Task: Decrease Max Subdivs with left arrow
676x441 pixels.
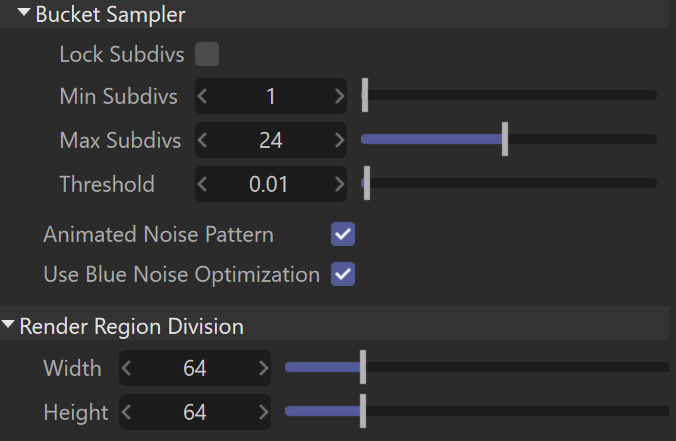Action: pos(203,140)
